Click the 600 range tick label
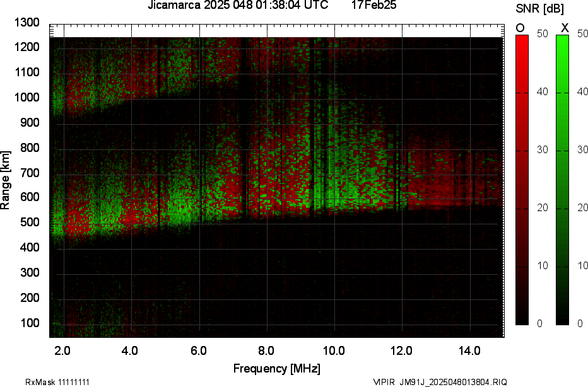 (x=30, y=197)
